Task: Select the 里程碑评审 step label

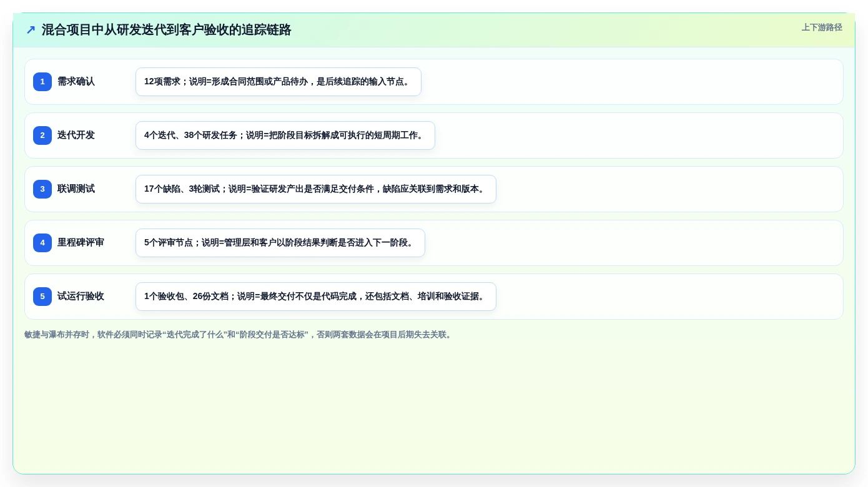Action: 81,243
